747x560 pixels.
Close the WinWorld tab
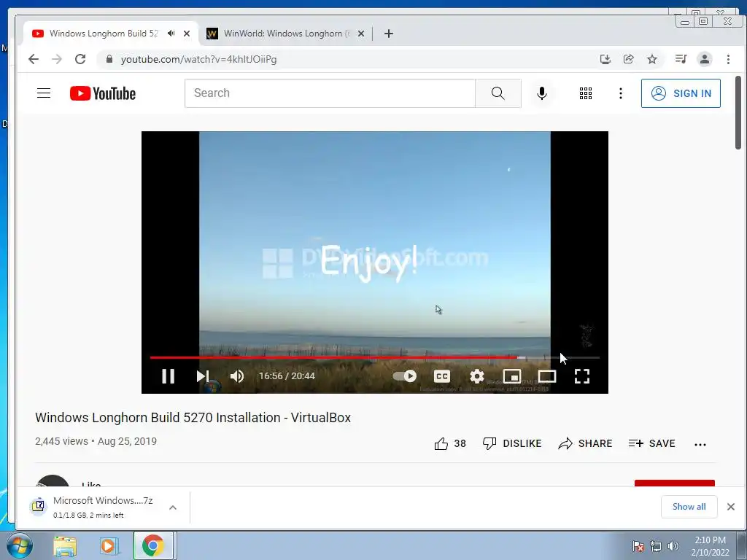point(361,34)
